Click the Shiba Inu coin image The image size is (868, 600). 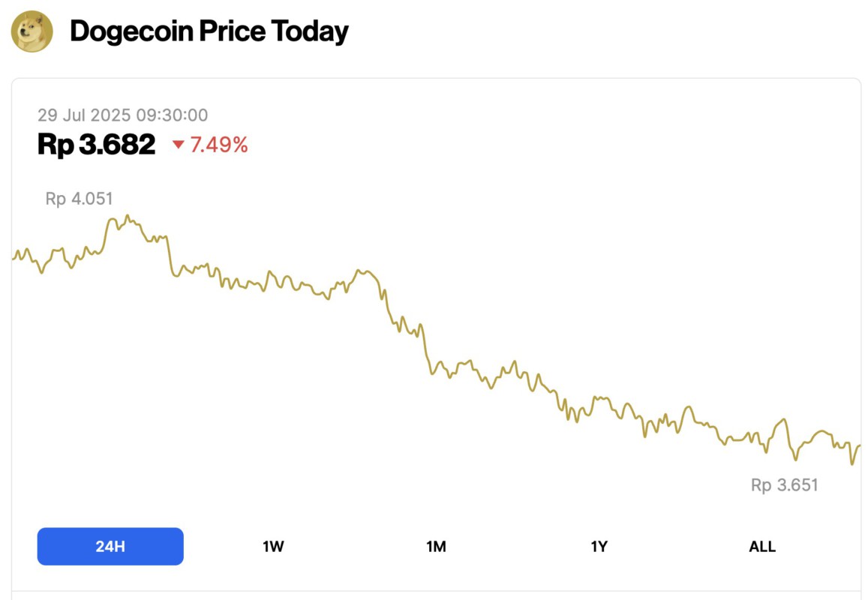(x=32, y=31)
